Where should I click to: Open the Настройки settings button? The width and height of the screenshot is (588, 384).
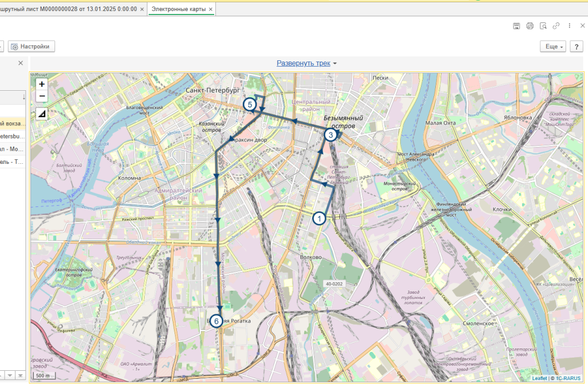30,47
